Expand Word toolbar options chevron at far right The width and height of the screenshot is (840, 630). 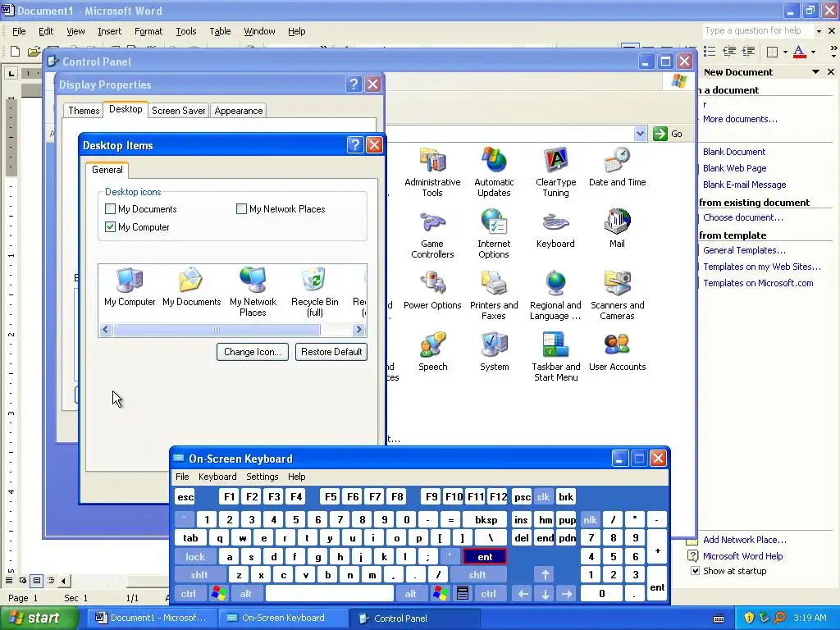[x=833, y=52]
